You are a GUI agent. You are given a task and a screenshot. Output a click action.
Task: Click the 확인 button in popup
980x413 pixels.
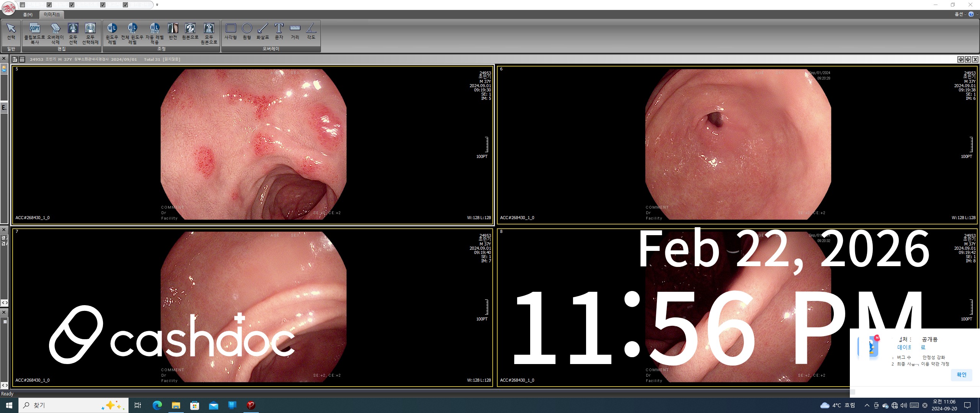click(x=961, y=375)
